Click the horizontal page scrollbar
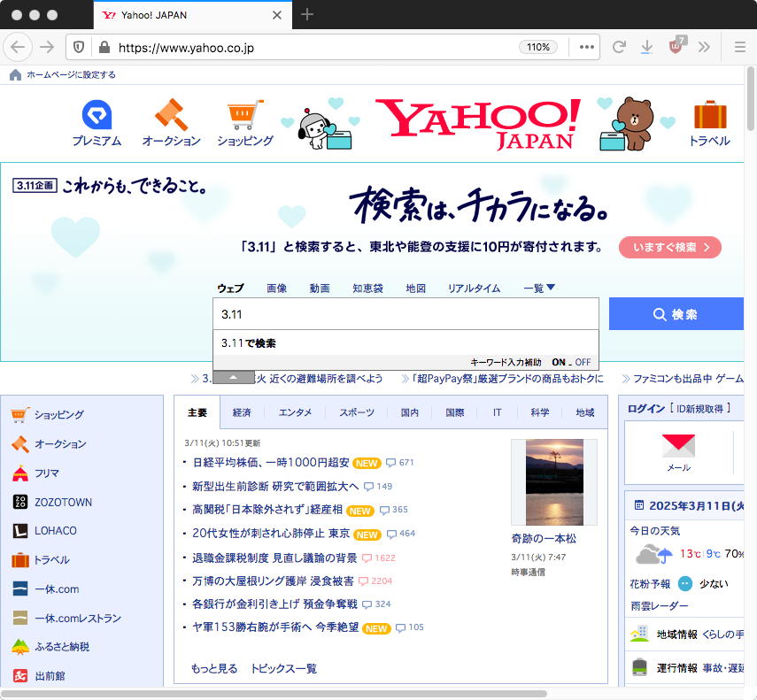Image resolution: width=757 pixels, height=700 pixels. (x=274, y=694)
